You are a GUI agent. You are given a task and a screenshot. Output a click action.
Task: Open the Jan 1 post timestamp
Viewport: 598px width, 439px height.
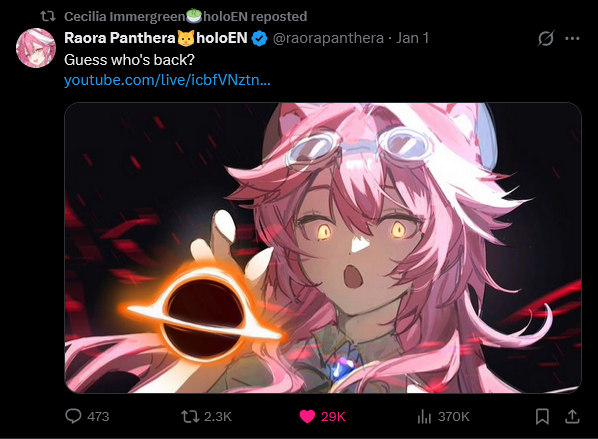point(412,38)
